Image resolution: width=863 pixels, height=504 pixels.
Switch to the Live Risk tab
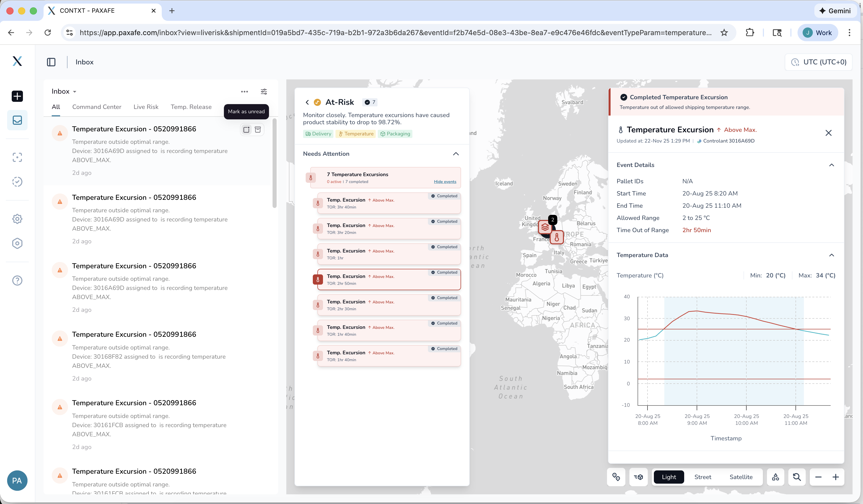tap(146, 107)
